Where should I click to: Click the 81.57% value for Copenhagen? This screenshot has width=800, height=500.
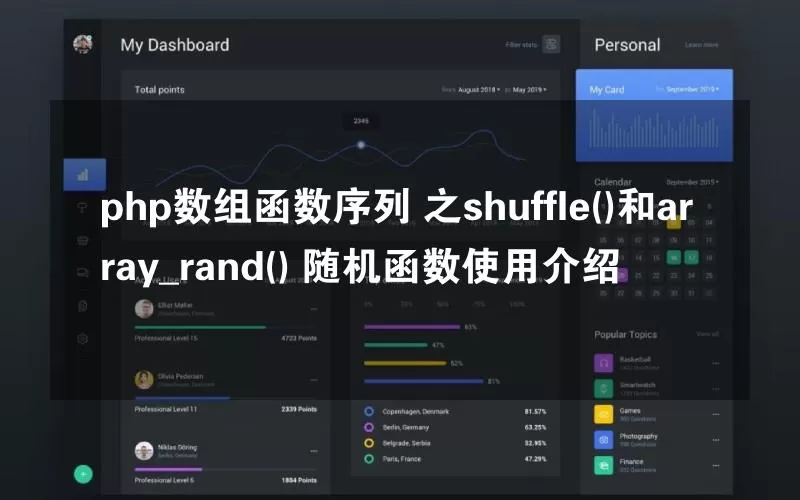click(x=535, y=411)
